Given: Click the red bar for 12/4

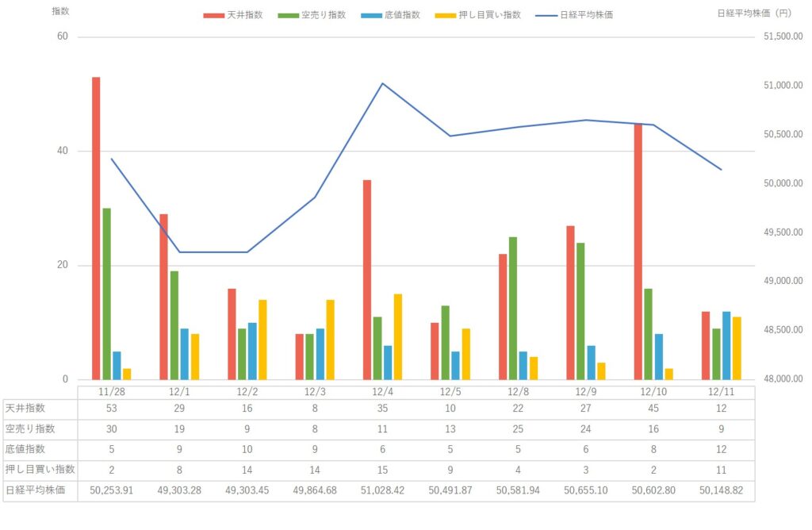Looking at the screenshot, I should [x=367, y=279].
